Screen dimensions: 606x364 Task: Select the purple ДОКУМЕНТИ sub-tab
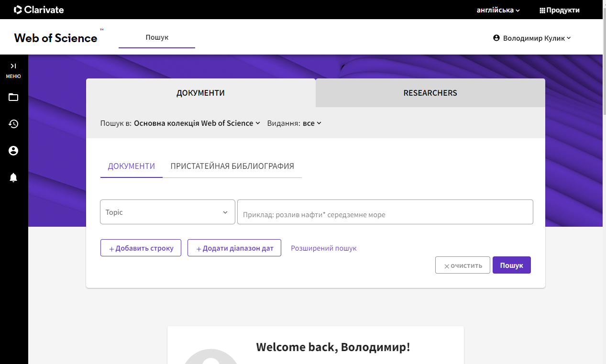click(132, 166)
